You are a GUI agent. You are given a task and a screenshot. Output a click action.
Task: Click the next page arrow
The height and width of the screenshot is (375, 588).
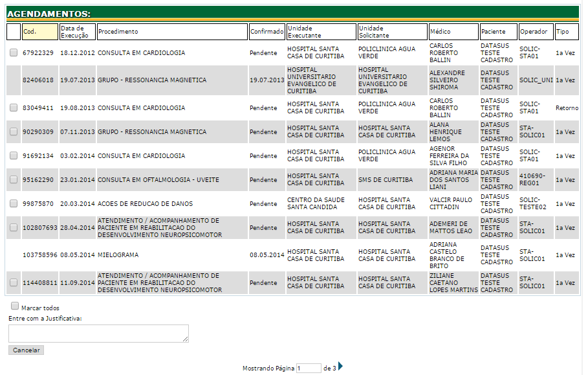coord(340,367)
